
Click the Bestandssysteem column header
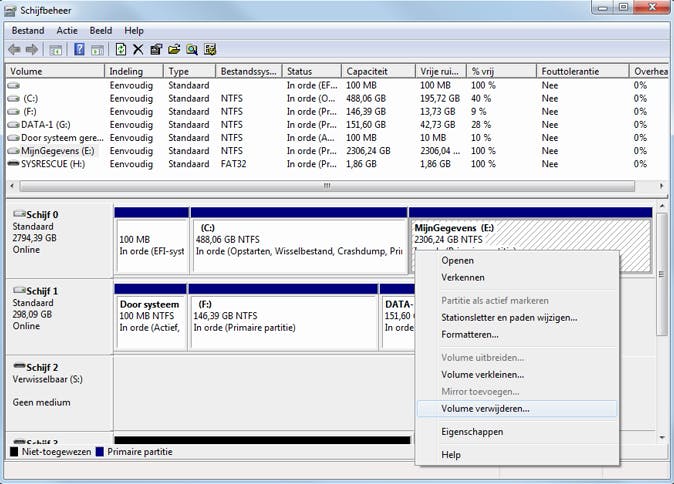(x=249, y=71)
